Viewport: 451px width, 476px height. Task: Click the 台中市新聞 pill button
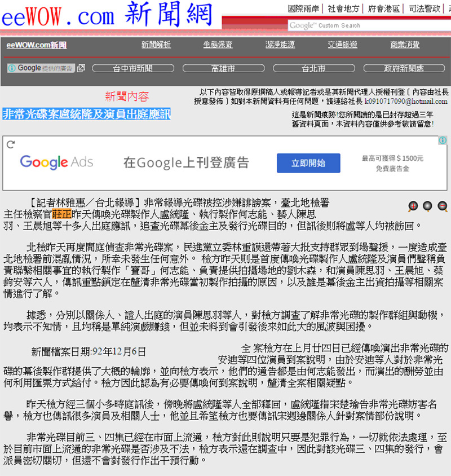[x=132, y=68]
